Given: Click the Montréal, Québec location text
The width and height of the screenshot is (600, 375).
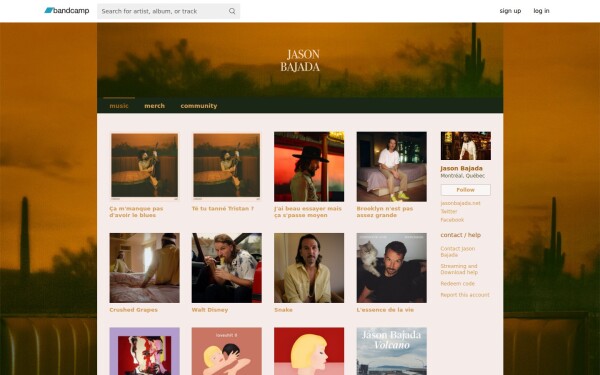Looking at the screenshot, I should [462, 176].
